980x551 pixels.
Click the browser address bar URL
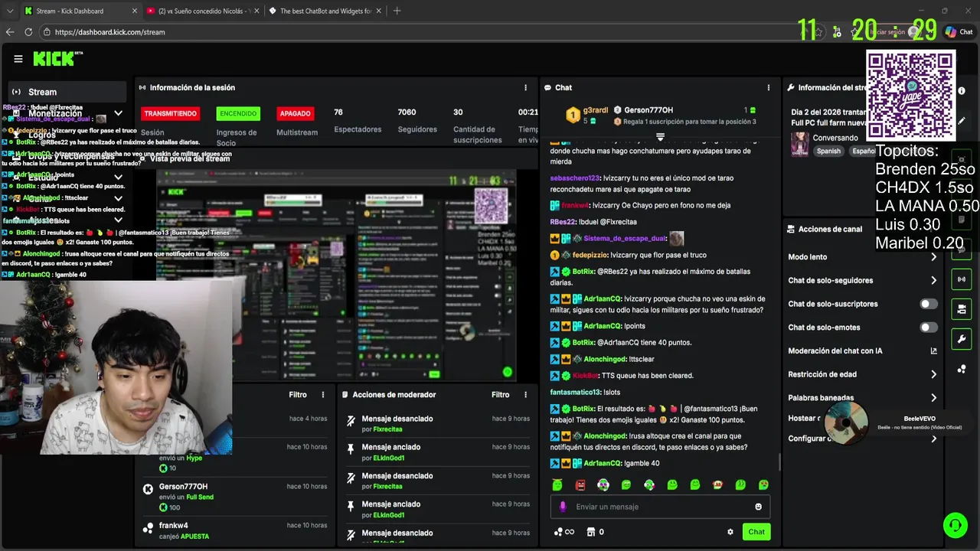pos(109,32)
